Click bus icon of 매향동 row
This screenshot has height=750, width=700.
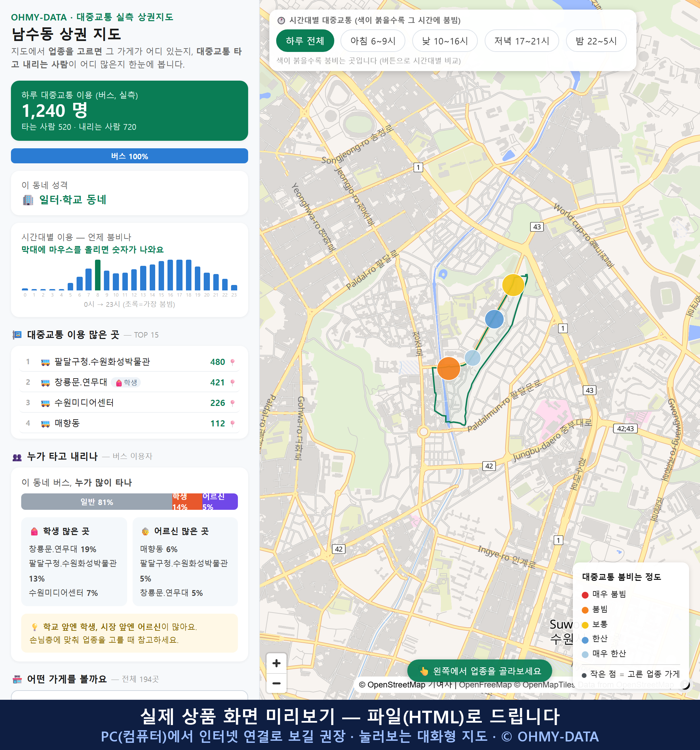click(45, 424)
